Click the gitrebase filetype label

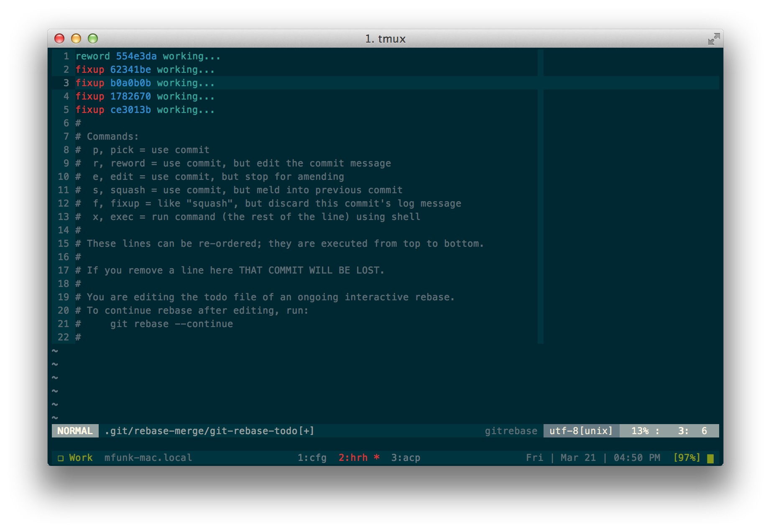tap(511, 431)
